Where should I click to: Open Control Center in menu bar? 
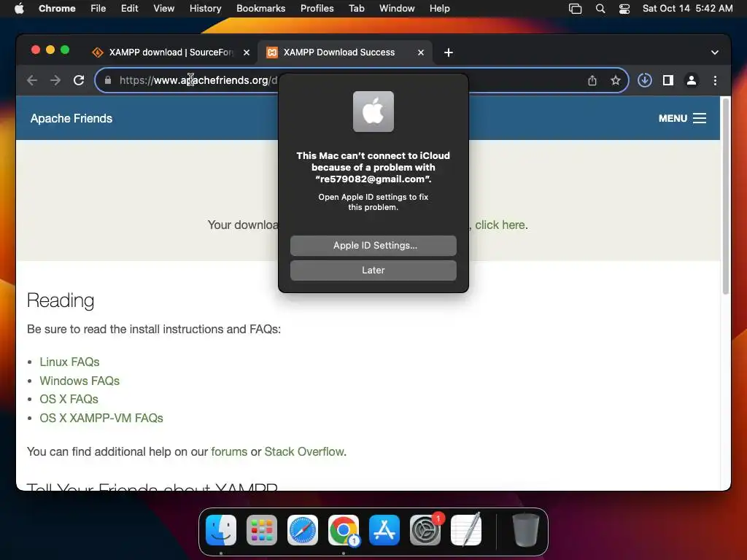[x=624, y=9]
